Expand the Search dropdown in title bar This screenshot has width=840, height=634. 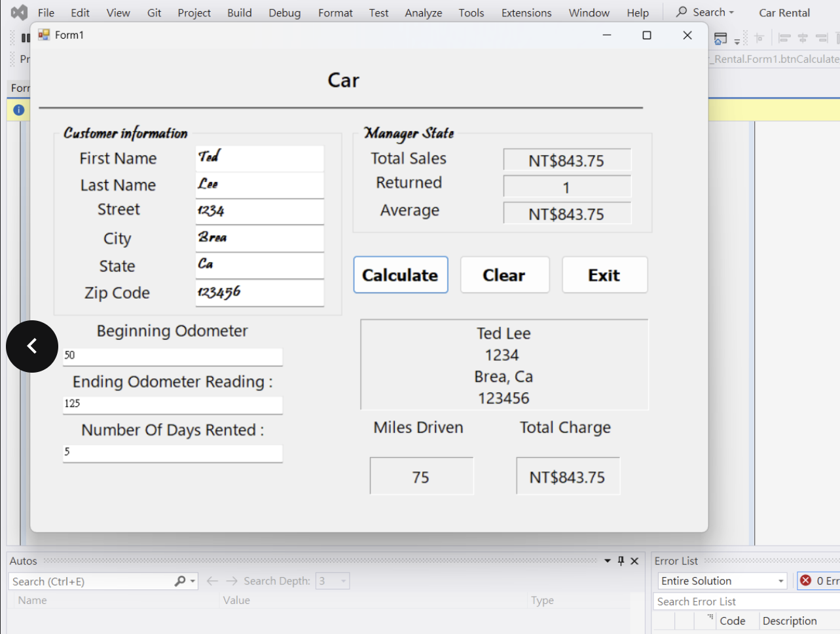pos(706,12)
